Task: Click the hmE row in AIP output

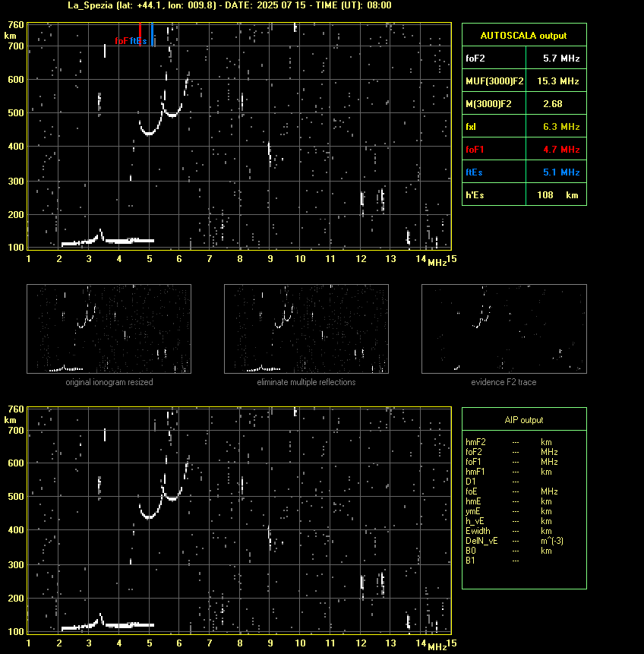Action: coord(509,501)
